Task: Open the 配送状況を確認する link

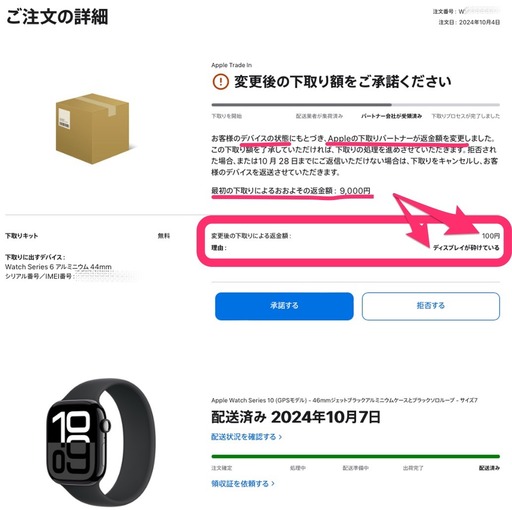Action: (244, 437)
